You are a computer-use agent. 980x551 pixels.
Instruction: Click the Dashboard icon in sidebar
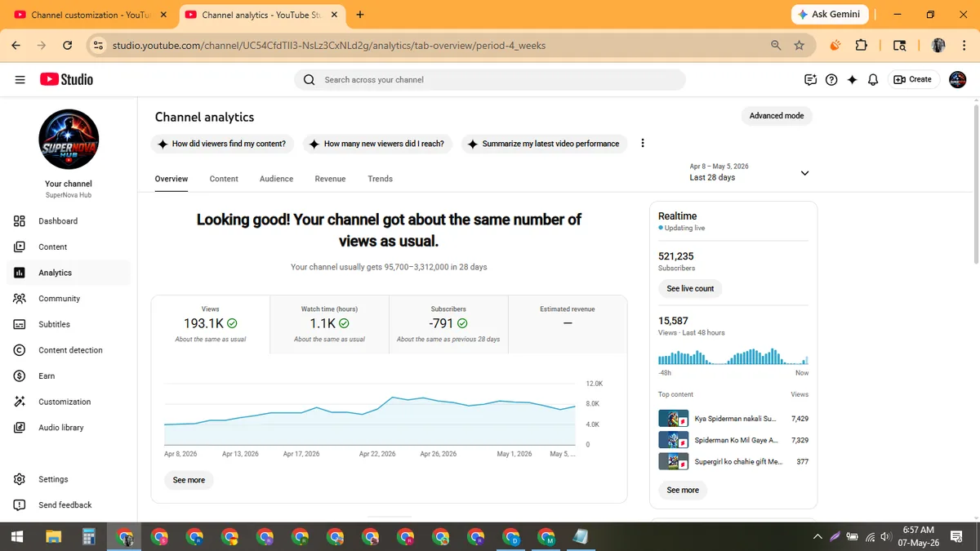click(20, 221)
